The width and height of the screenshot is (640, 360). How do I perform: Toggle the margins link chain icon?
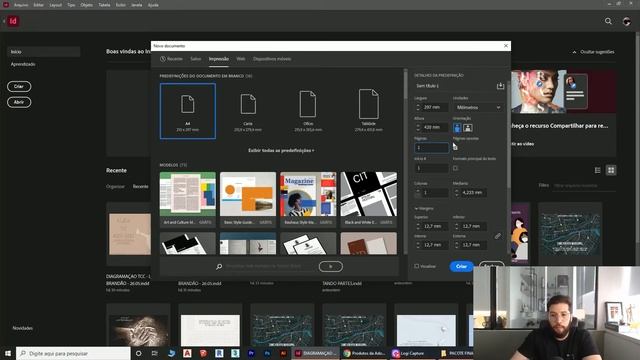click(x=498, y=236)
